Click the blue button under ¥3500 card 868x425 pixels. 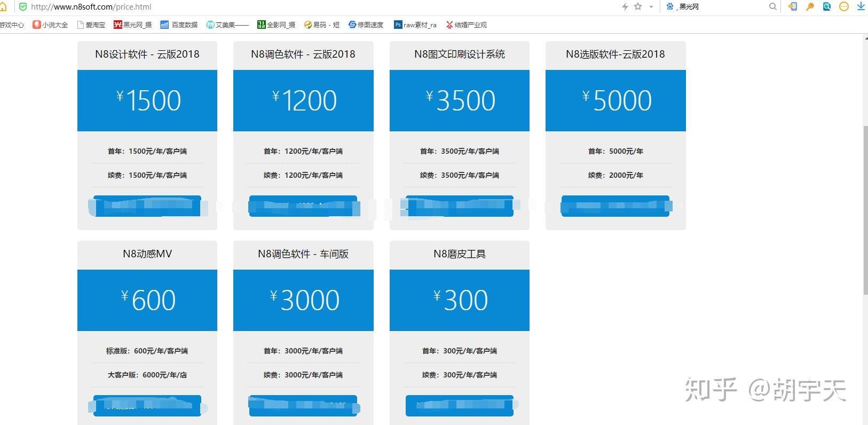(460, 206)
